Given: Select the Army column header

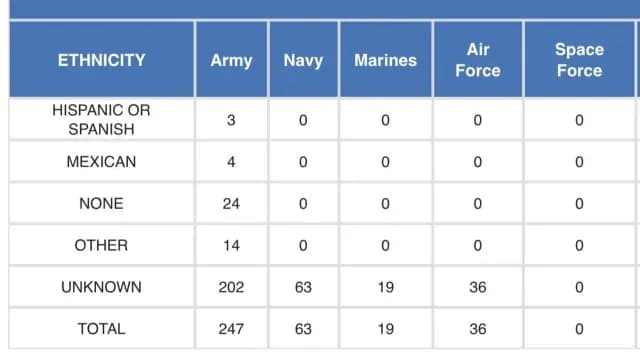Looking at the screenshot, I should pos(231,61).
